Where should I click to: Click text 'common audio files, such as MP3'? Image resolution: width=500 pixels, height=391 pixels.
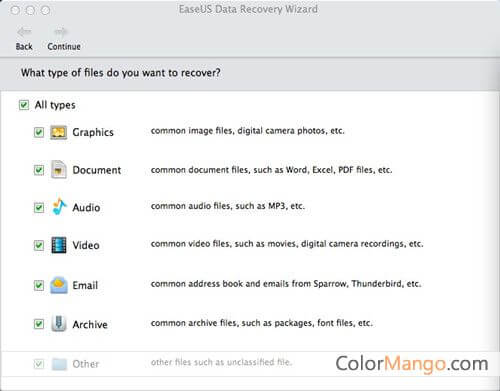click(x=218, y=206)
